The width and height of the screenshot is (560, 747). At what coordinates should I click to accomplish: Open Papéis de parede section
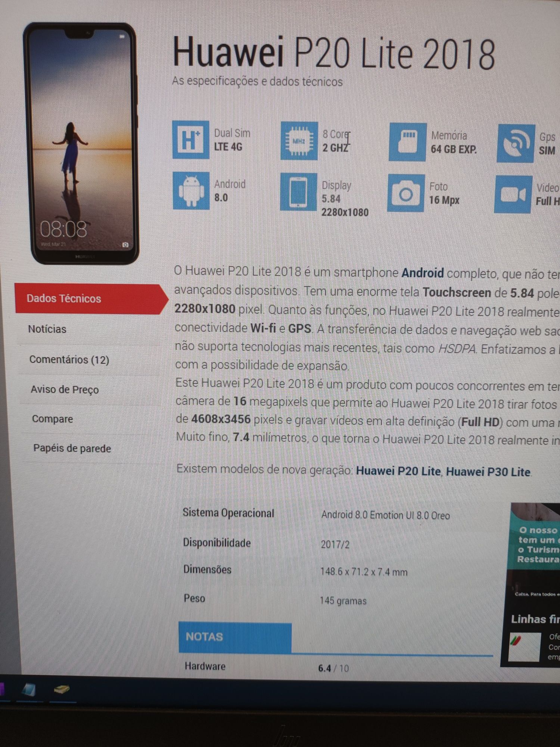coord(72,448)
